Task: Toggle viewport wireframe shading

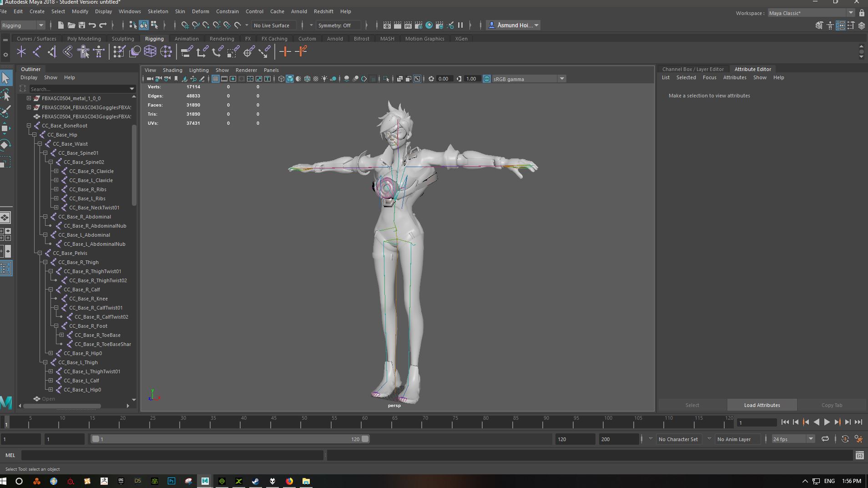Action: point(281,79)
